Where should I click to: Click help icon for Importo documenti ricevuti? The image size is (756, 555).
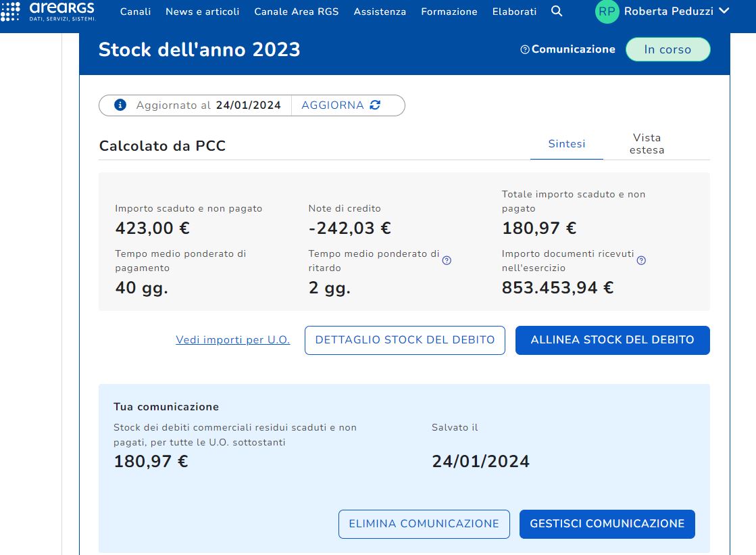641,260
